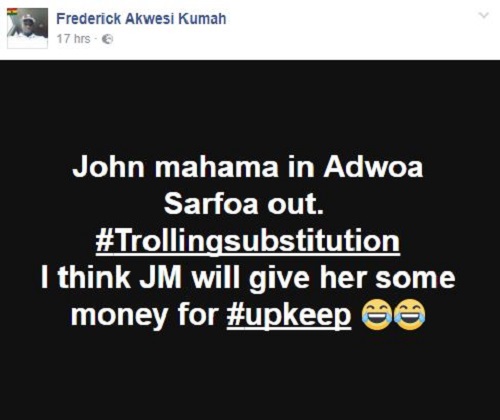
Task: Click the word "Frederick" in the author name
Action: [89, 18]
